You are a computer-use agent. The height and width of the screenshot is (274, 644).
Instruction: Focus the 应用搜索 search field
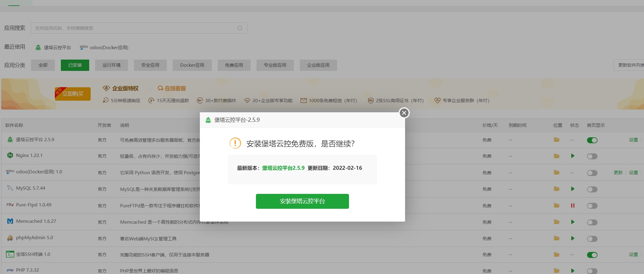(139, 28)
